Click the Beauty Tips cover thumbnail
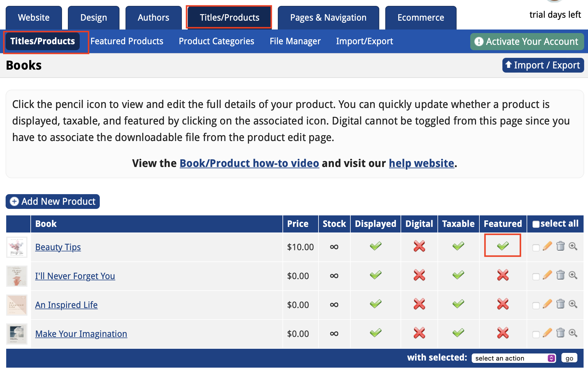This screenshot has width=588, height=370. point(17,247)
